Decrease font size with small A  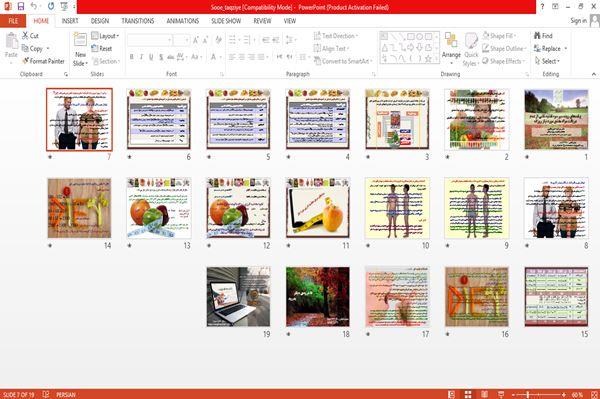coord(205,40)
